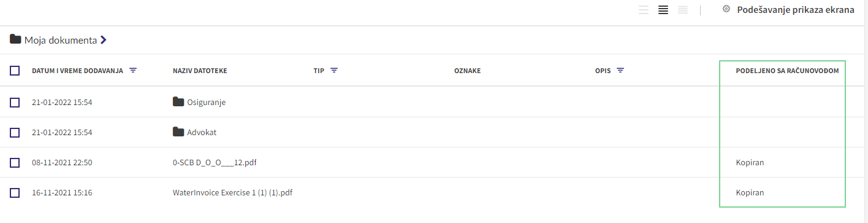Expand the Moja dokumenta breadcrumb chevron
This screenshot has width=868, height=223.
tap(104, 40)
